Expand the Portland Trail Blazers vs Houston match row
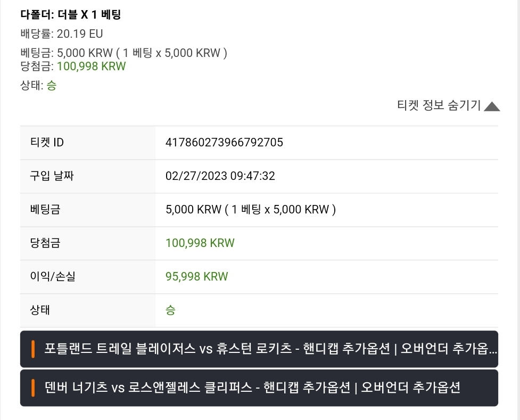This screenshot has width=520, height=420. (x=259, y=349)
